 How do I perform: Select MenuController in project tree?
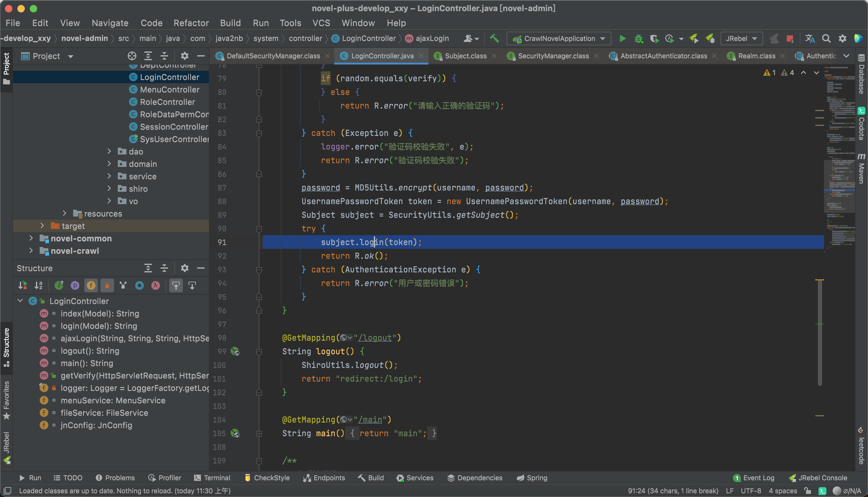tap(170, 89)
